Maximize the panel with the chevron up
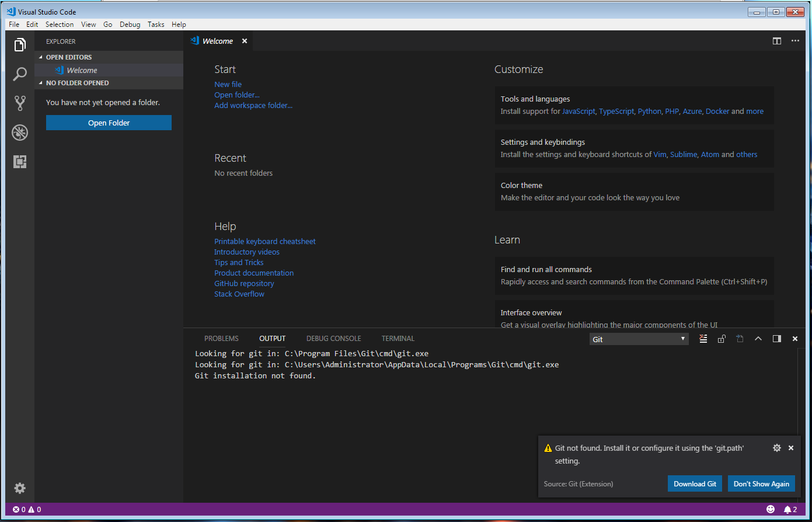Image resolution: width=812 pixels, height=522 pixels. (758, 339)
